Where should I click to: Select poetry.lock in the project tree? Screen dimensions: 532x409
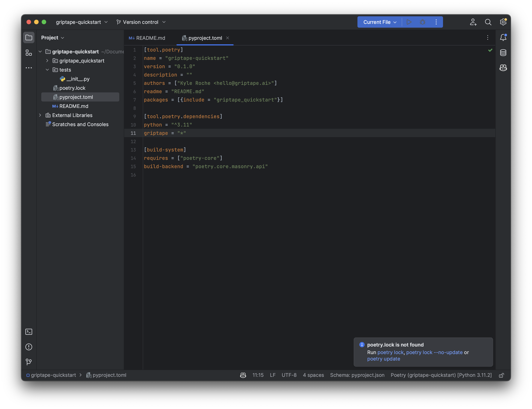72,88
